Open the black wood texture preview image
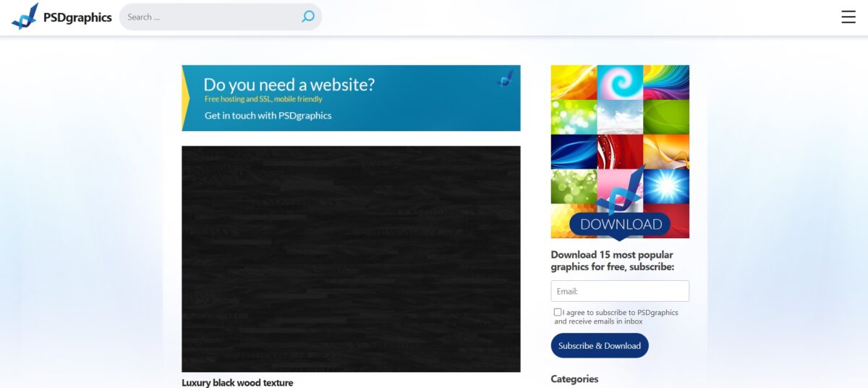The image size is (868, 388). tap(351, 258)
